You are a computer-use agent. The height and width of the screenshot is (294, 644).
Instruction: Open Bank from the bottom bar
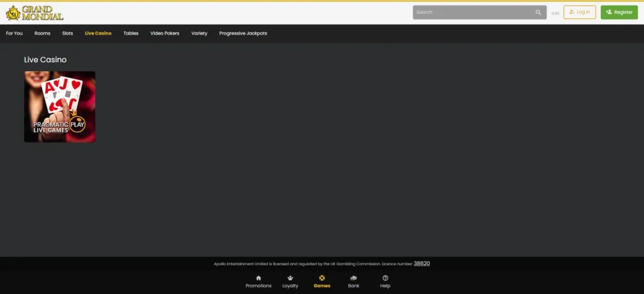pyautogui.click(x=353, y=281)
